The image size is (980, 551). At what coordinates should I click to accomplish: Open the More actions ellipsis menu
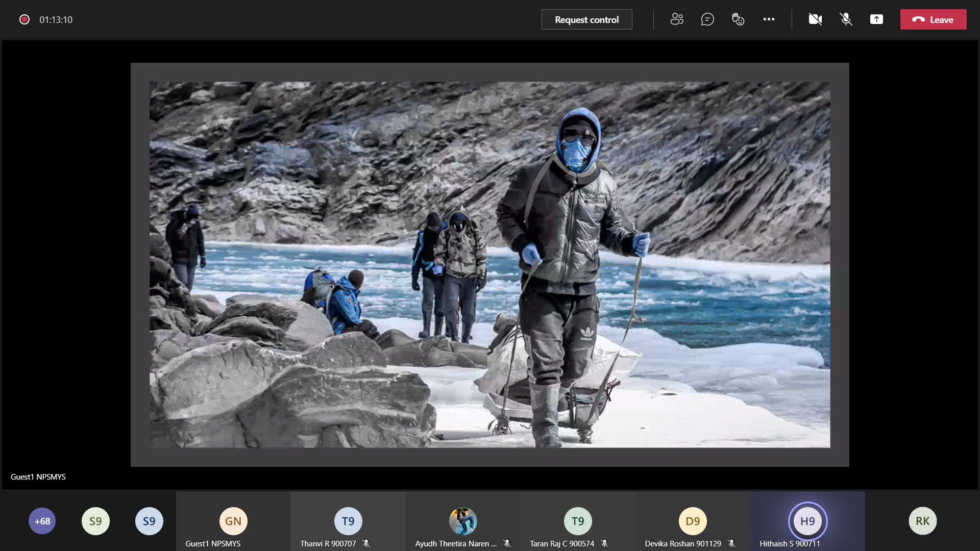click(x=769, y=19)
